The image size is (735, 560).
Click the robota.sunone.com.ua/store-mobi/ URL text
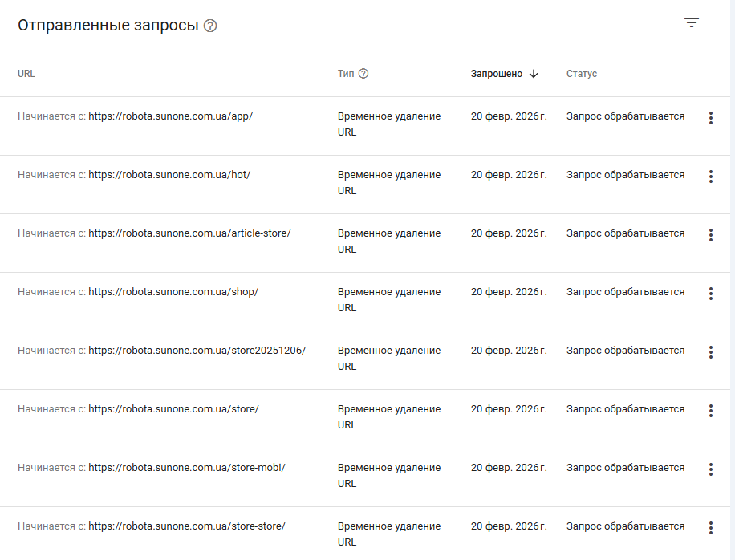[186, 468]
